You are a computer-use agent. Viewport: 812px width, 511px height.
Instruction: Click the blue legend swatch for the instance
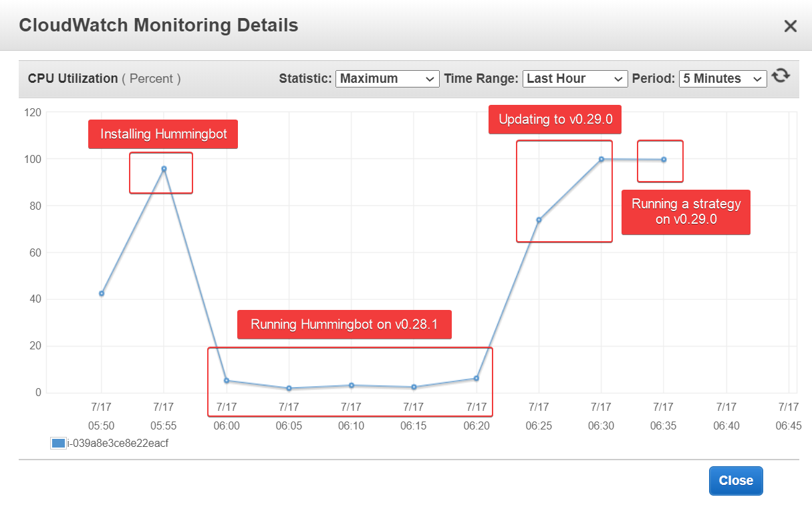58,443
